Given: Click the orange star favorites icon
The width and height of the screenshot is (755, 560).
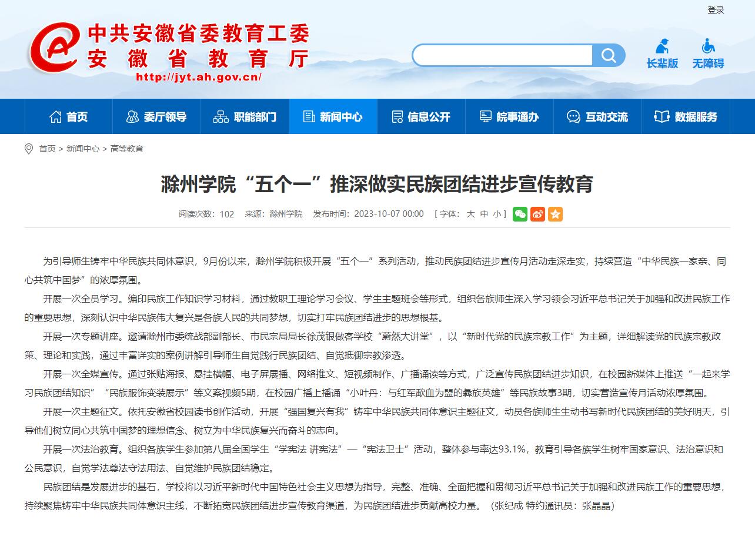Looking at the screenshot, I should click(555, 214).
